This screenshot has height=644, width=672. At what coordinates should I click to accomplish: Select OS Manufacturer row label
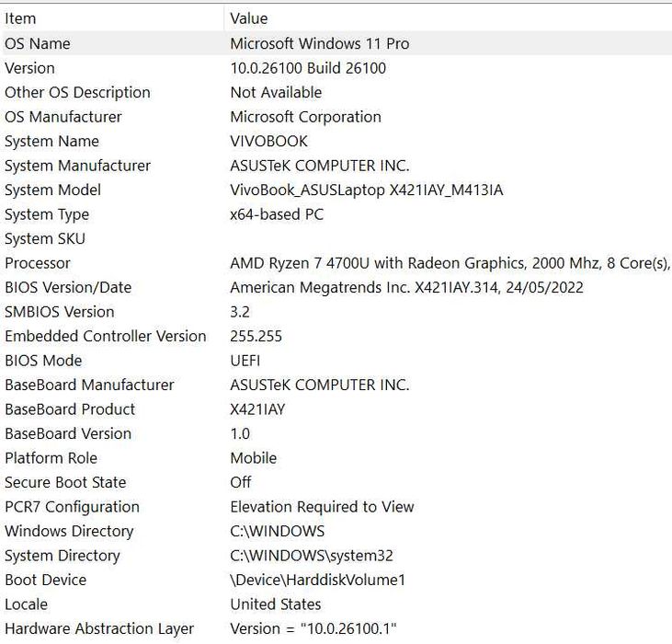tap(63, 117)
